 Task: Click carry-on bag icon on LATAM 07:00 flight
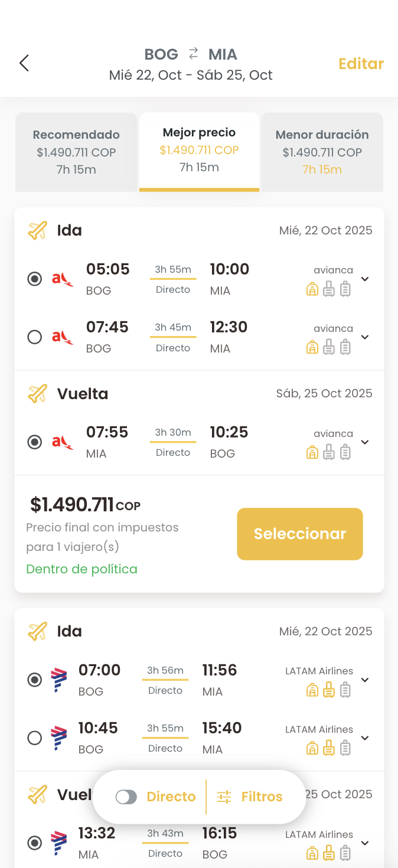pyautogui.click(x=329, y=690)
